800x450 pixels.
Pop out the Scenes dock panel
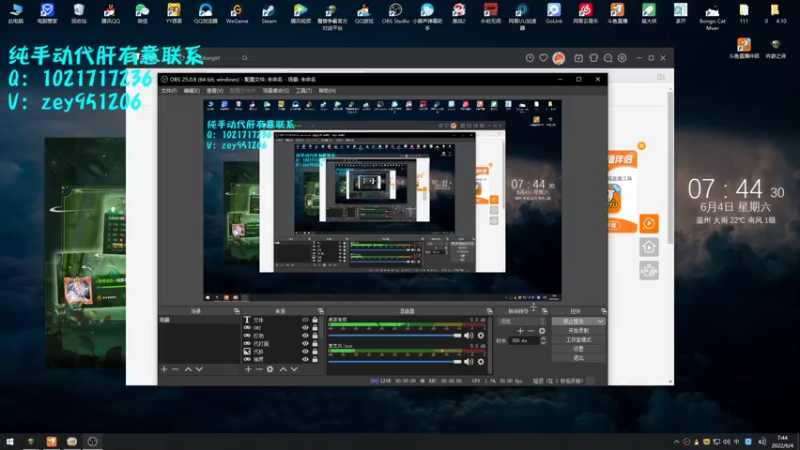(237, 311)
